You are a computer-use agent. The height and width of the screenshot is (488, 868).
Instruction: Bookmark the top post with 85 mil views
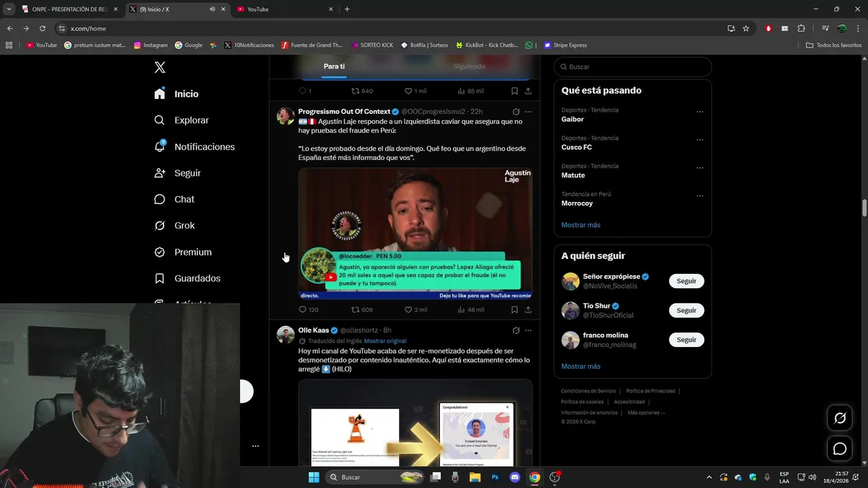tap(515, 91)
